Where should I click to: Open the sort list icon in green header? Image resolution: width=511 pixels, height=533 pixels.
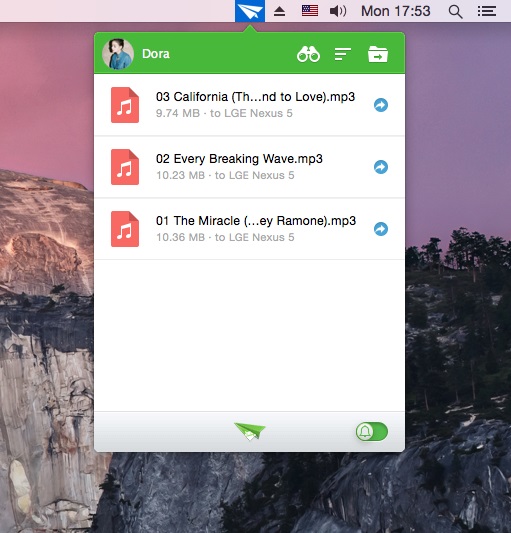pos(342,54)
